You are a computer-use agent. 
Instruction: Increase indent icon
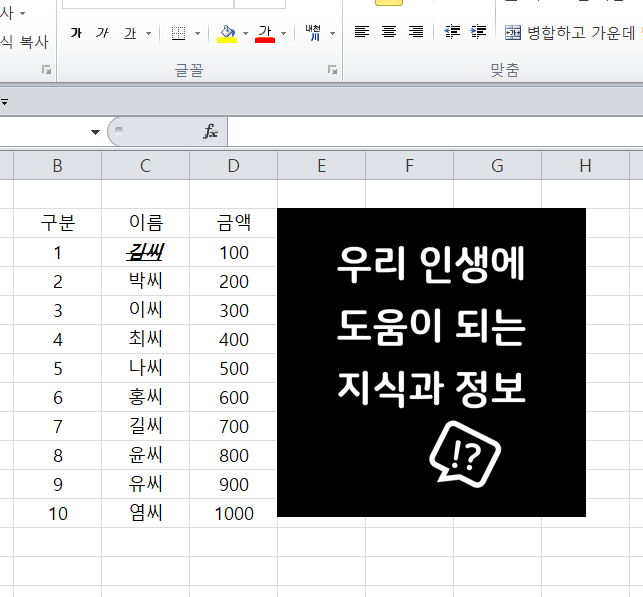pos(478,32)
